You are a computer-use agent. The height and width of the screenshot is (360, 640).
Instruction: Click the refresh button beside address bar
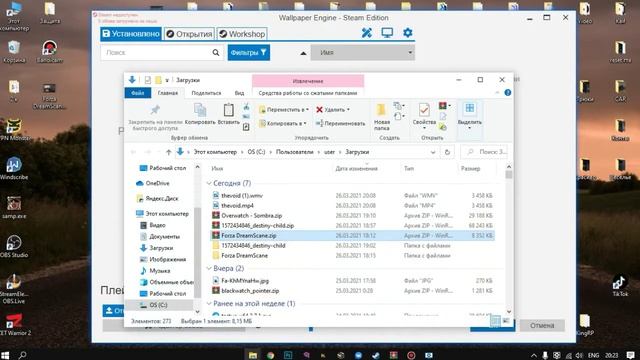pos(447,152)
